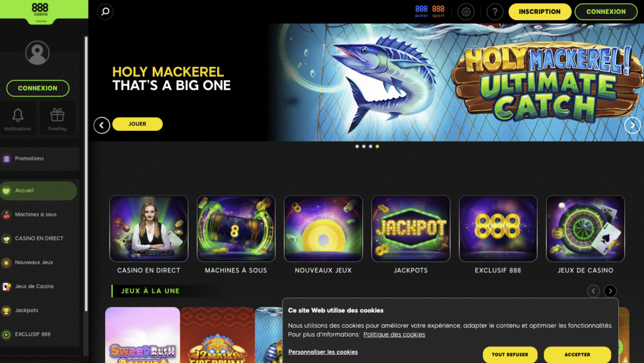Image resolution: width=644 pixels, height=363 pixels.
Task: Select the fourth carousel indicator dot
Action: (377, 146)
